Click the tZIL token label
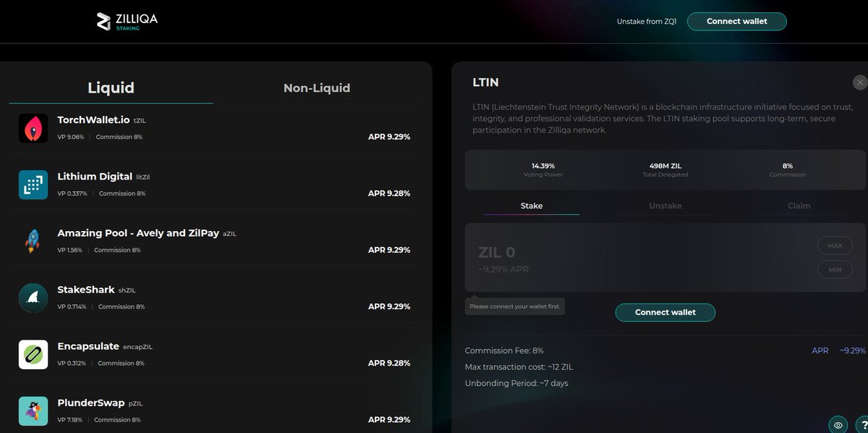This screenshot has width=868, height=433. click(x=140, y=120)
